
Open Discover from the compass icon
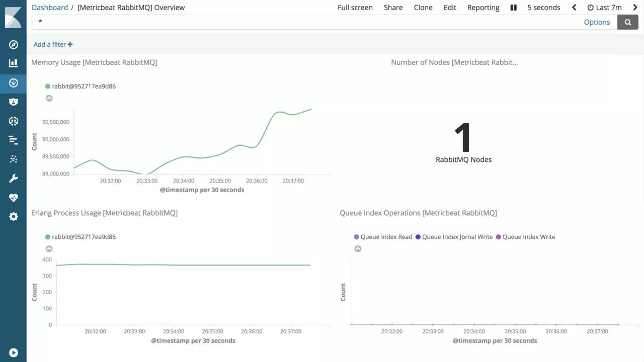pos(14,45)
